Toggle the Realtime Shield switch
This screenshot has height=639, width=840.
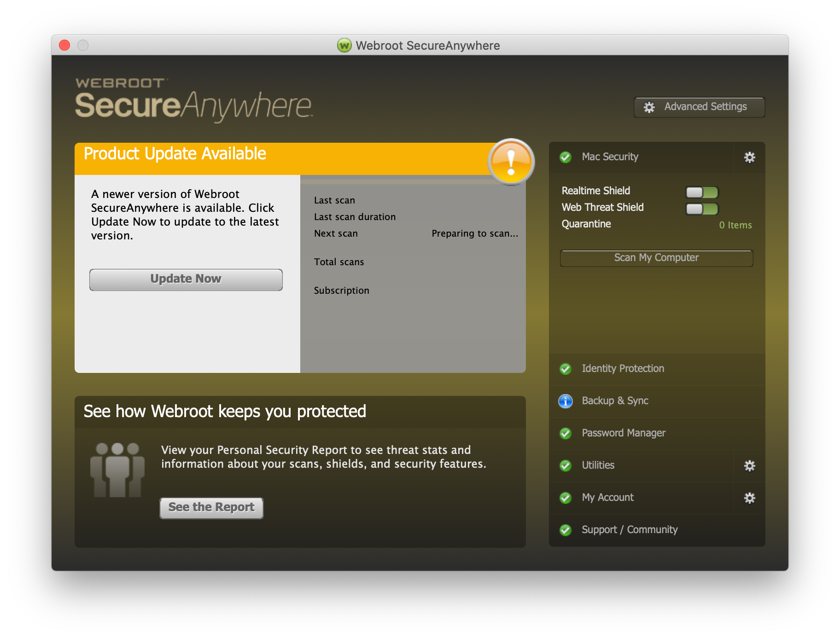(x=702, y=192)
